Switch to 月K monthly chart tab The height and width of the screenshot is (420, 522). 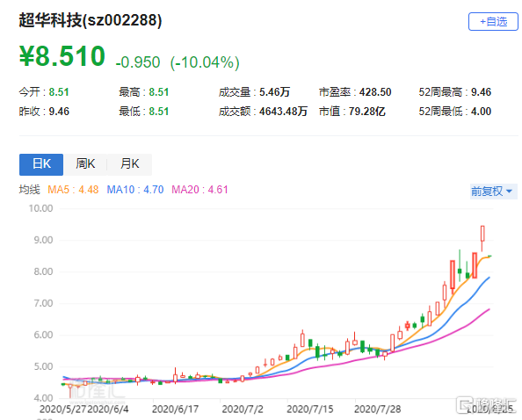(129, 164)
